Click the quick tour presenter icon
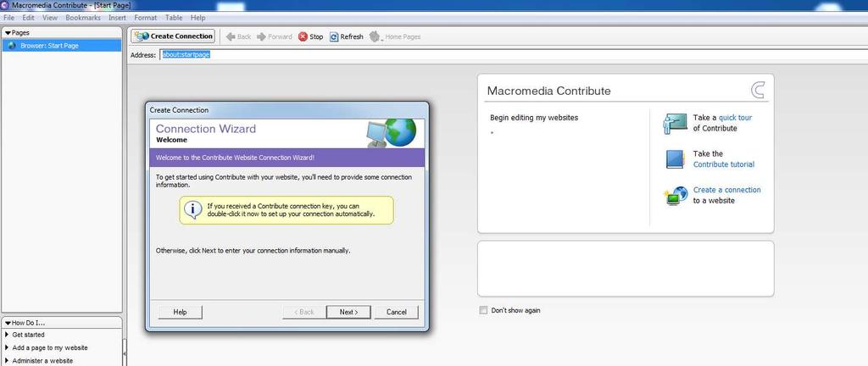The height and width of the screenshot is (366, 868). [675, 124]
